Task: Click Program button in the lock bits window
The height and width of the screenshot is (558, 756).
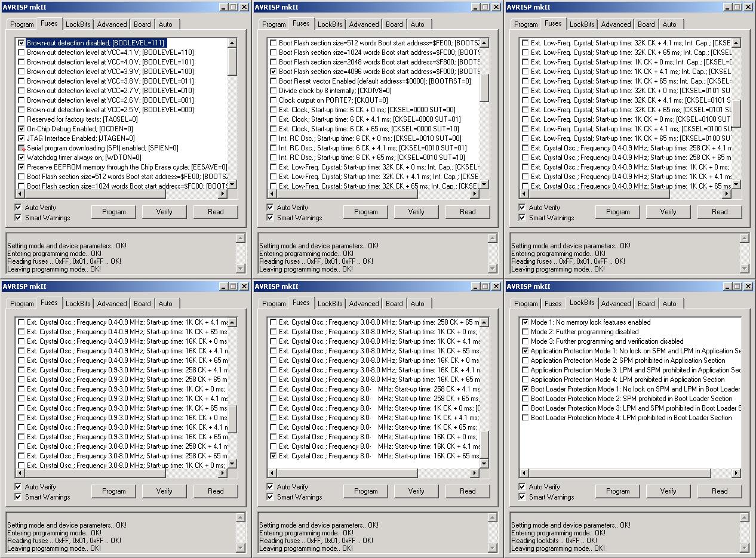Action: point(617,491)
